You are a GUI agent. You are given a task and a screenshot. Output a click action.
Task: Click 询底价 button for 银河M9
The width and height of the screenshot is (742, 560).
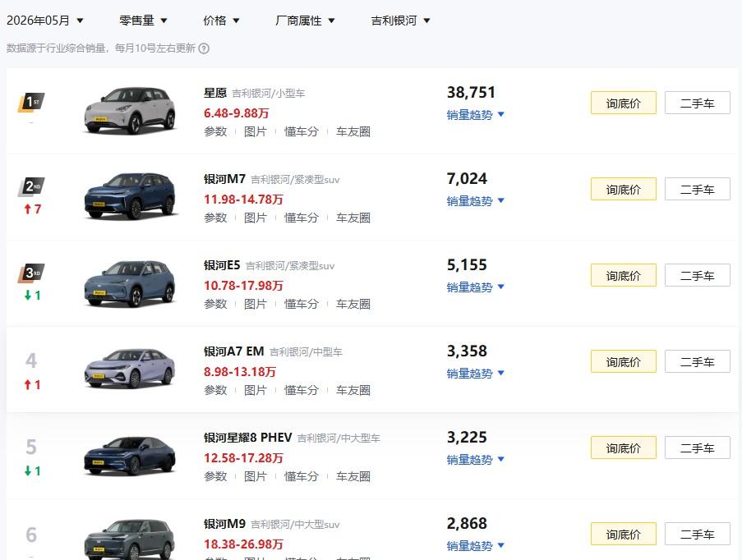[623, 534]
